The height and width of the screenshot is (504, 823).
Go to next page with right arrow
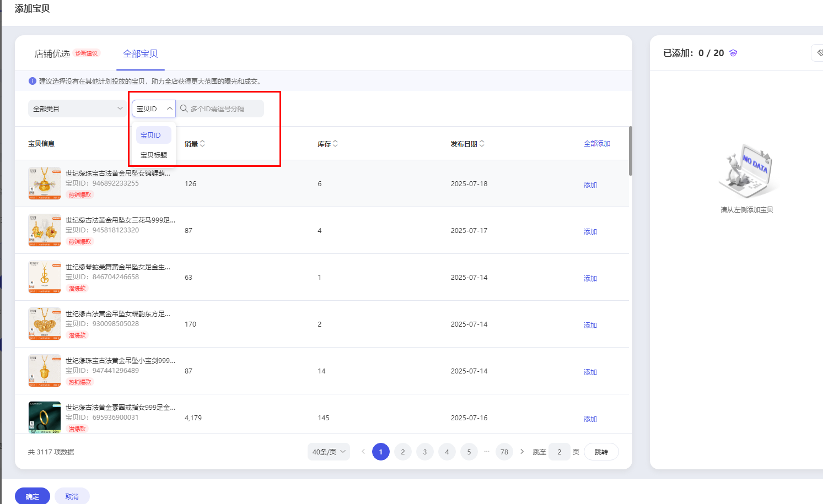click(522, 452)
